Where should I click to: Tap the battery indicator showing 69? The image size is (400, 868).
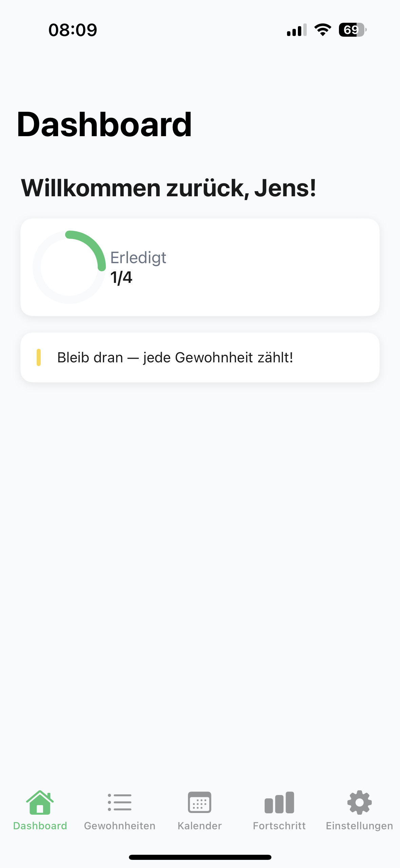(x=353, y=30)
